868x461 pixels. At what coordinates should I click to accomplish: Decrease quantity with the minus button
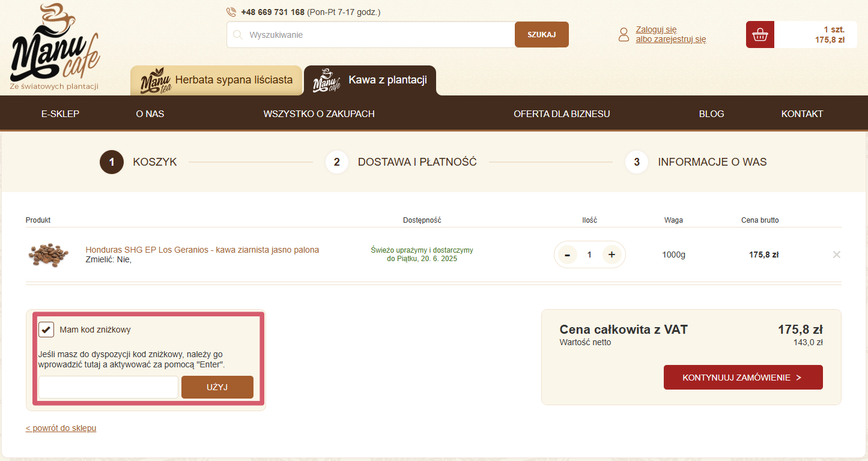click(x=567, y=255)
